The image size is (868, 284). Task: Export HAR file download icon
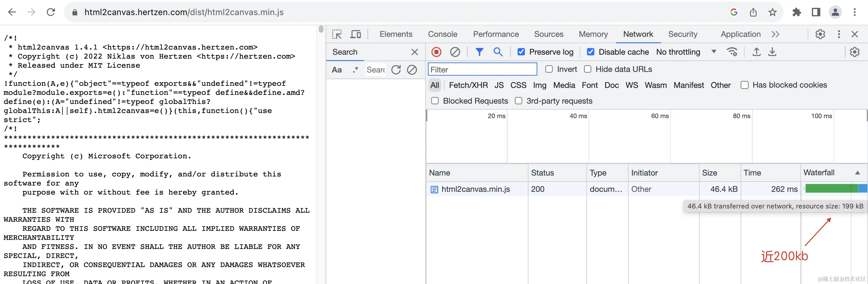pyautogui.click(x=772, y=52)
